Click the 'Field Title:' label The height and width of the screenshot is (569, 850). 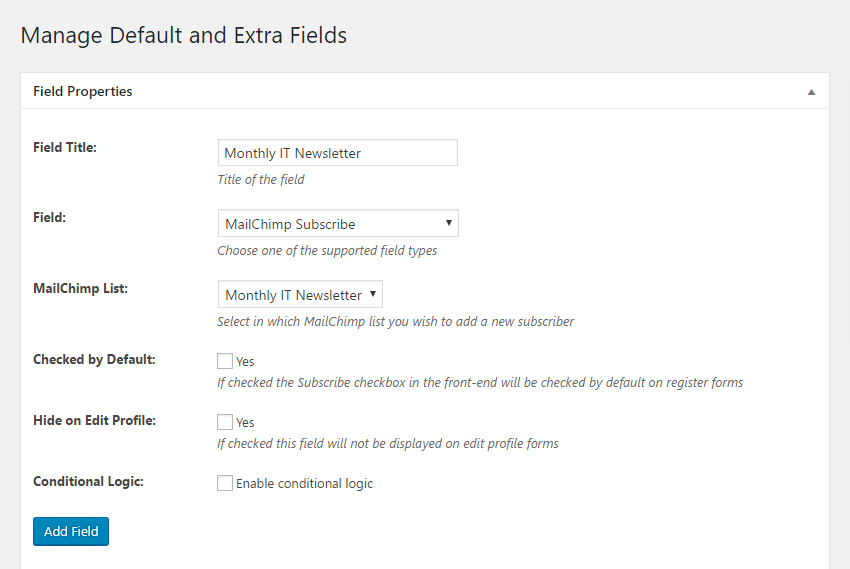pos(65,147)
